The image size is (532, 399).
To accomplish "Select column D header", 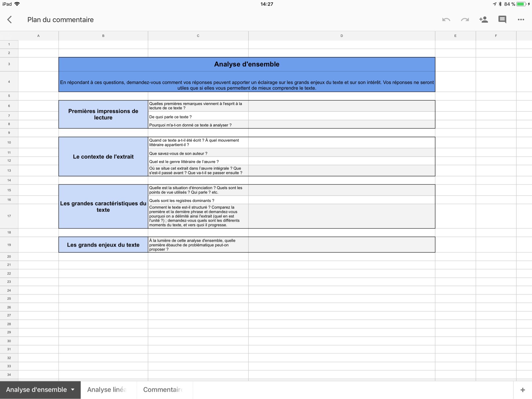I will (341, 36).
